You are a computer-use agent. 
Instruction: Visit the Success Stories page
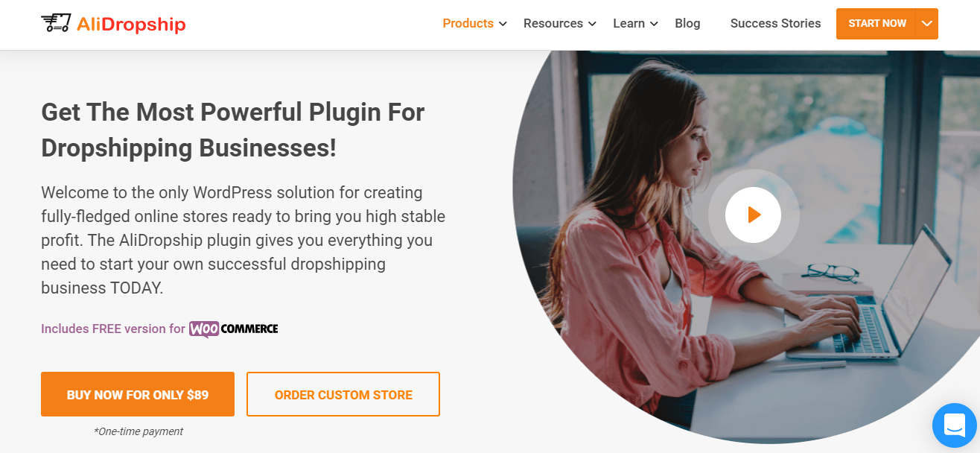click(775, 23)
